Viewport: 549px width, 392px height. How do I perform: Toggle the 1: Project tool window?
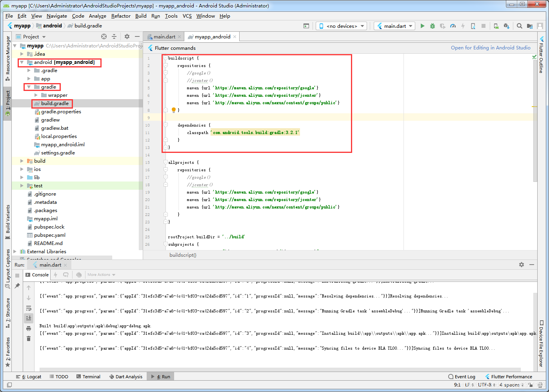[x=7, y=103]
